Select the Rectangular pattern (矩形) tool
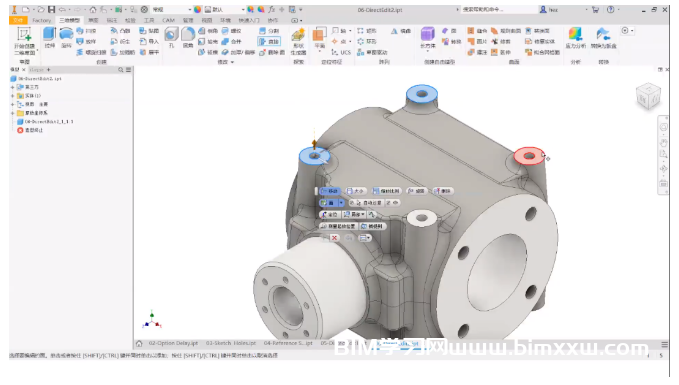679x385 pixels. click(x=367, y=31)
